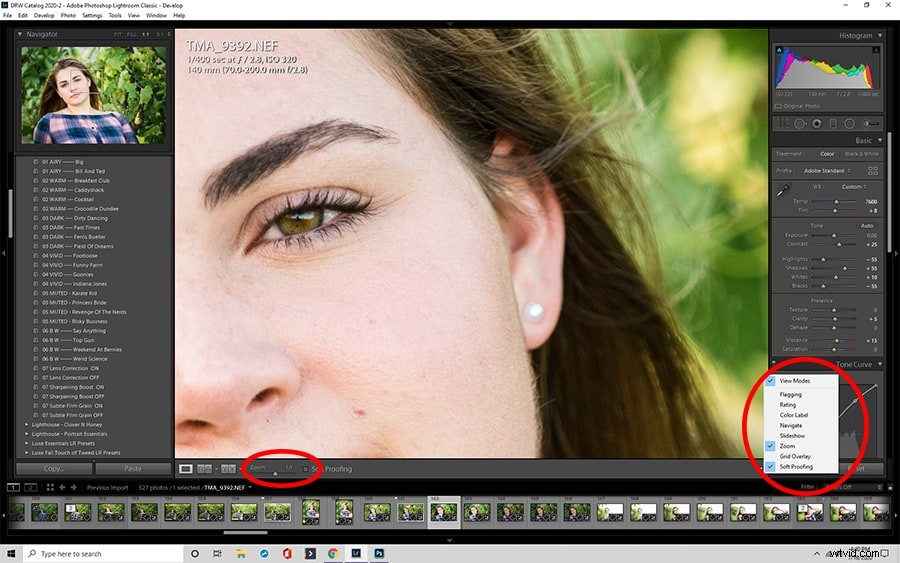Screen dimensions: 900x563
Task: Expand Lighthouse - Portrait Essentials preset group
Action: (27, 434)
